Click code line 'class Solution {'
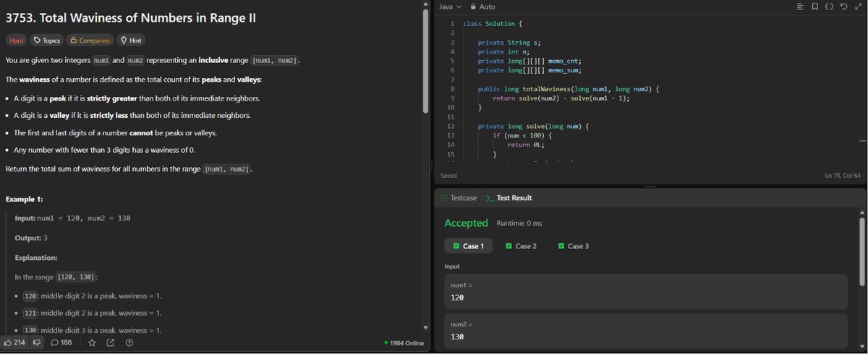This screenshot has width=868, height=354. click(493, 24)
